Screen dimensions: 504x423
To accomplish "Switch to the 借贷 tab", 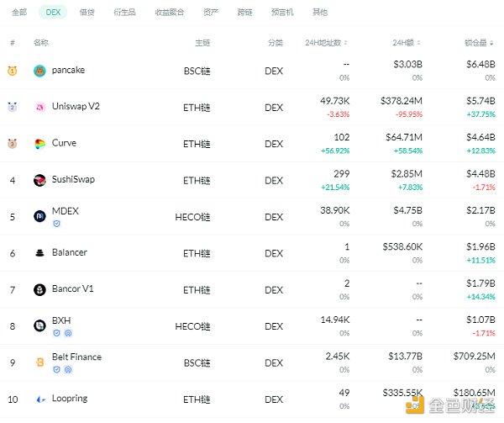I will [87, 13].
